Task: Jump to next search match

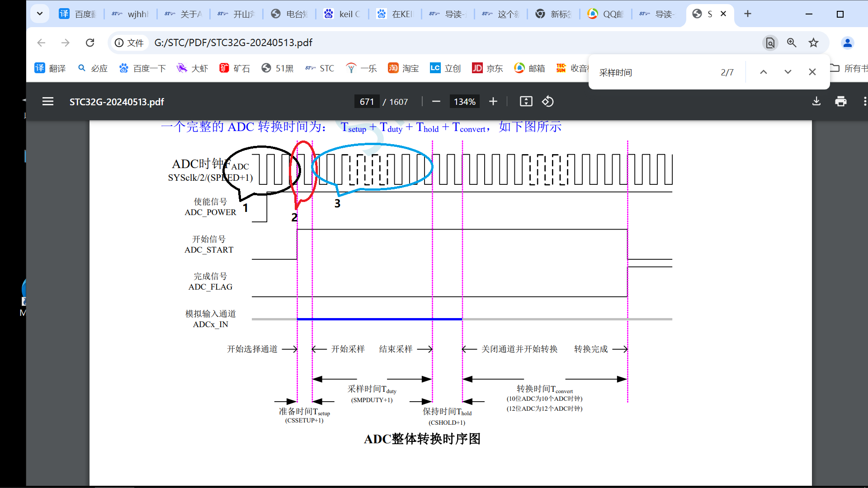Action: click(788, 72)
